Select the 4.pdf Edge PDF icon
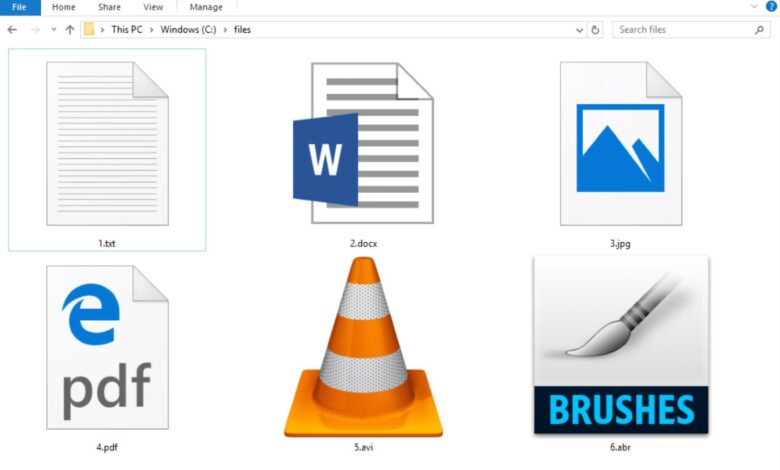 point(107,347)
